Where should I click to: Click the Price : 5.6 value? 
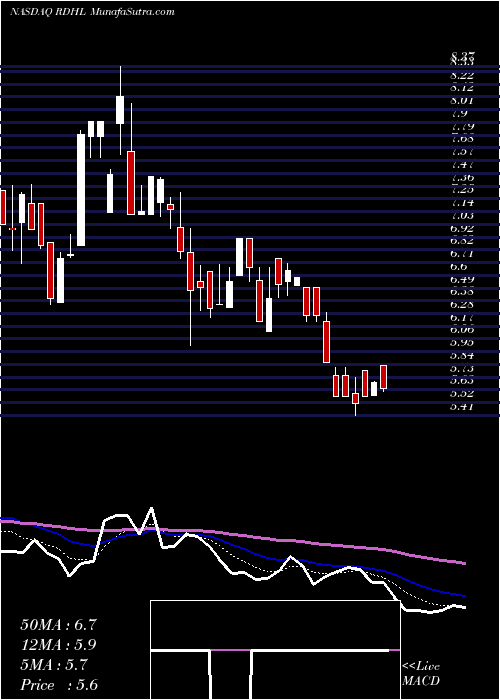pos(59,685)
